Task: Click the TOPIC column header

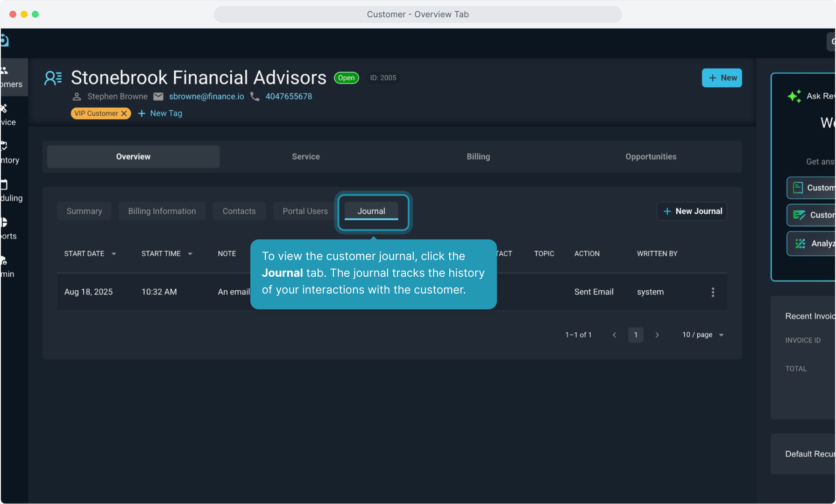Action: 545,254
